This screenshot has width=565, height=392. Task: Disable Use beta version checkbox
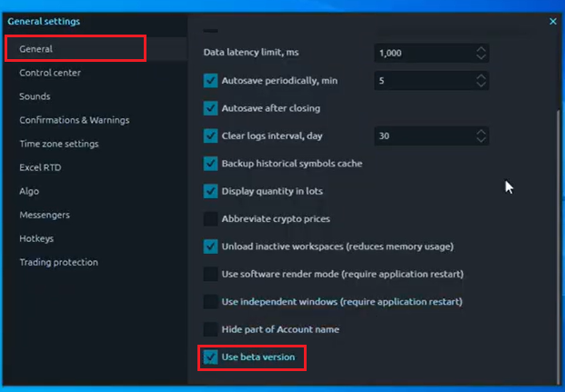click(210, 357)
